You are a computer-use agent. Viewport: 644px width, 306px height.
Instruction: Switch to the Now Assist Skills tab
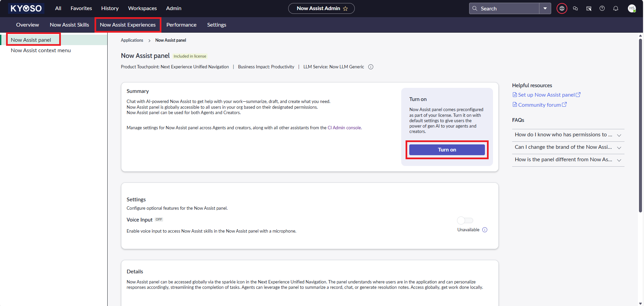click(70, 25)
